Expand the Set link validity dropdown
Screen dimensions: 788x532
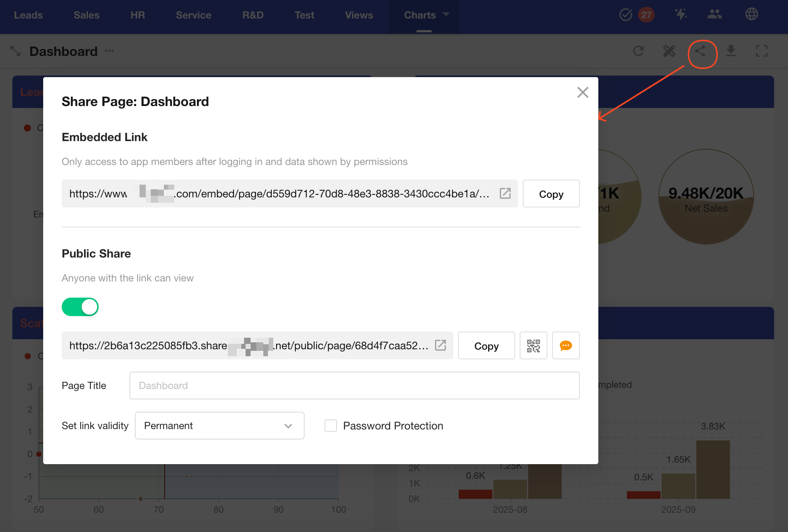click(x=219, y=426)
